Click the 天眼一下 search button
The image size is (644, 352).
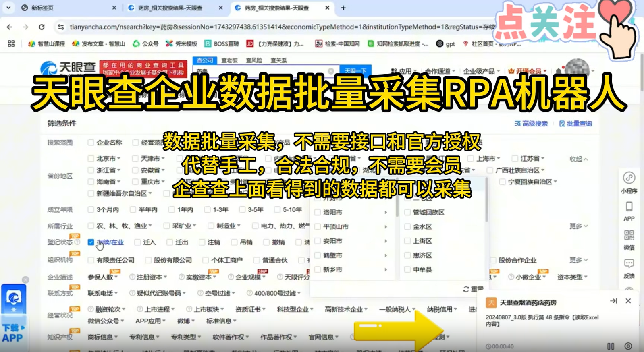[x=355, y=70]
